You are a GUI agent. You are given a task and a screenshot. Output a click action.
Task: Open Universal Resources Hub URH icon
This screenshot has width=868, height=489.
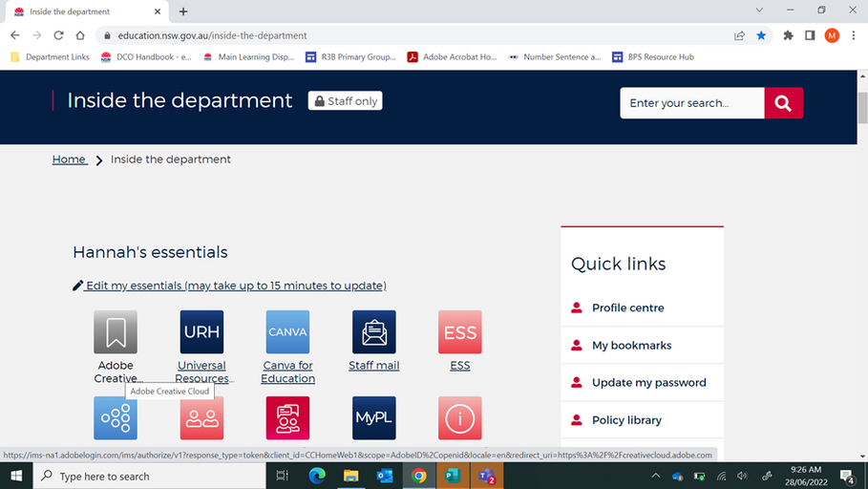click(201, 332)
